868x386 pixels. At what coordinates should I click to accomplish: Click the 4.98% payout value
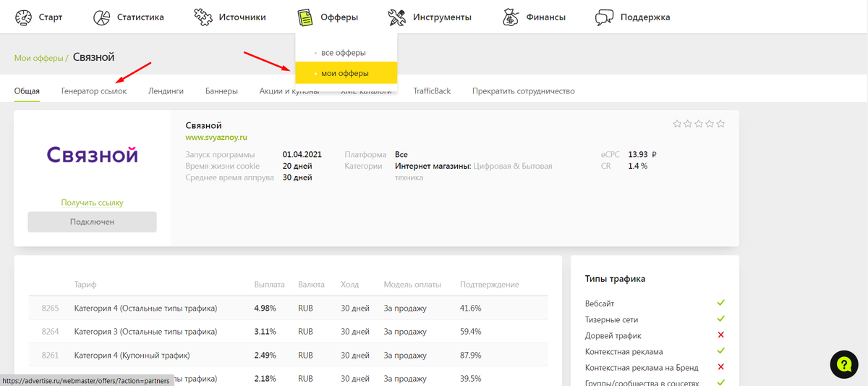(x=265, y=308)
